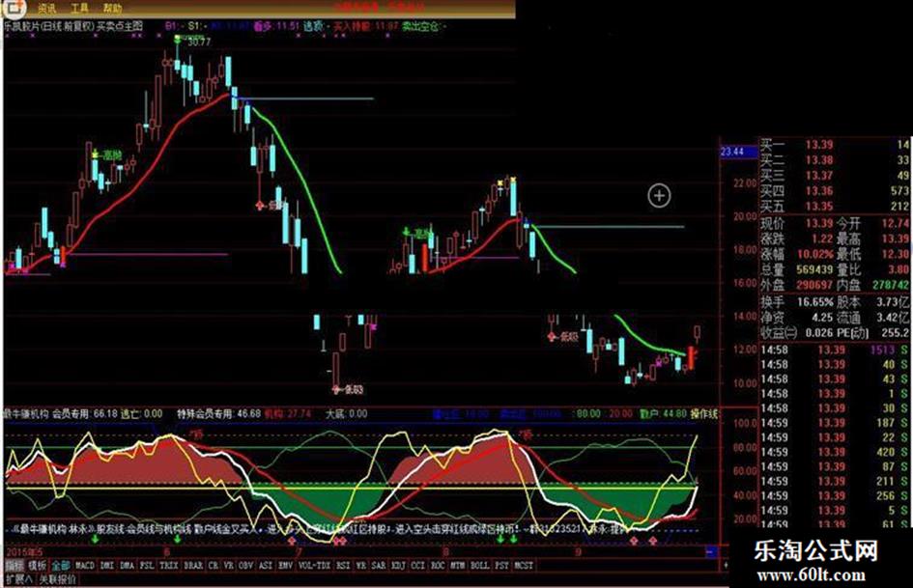
Task: Click the 散户 44.80 indicator label
Action: (663, 414)
